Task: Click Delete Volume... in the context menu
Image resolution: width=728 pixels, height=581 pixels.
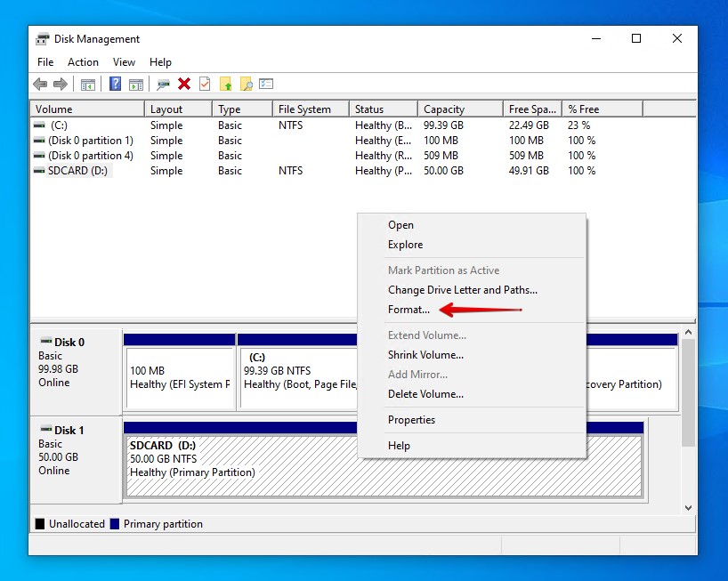Action: coord(425,394)
